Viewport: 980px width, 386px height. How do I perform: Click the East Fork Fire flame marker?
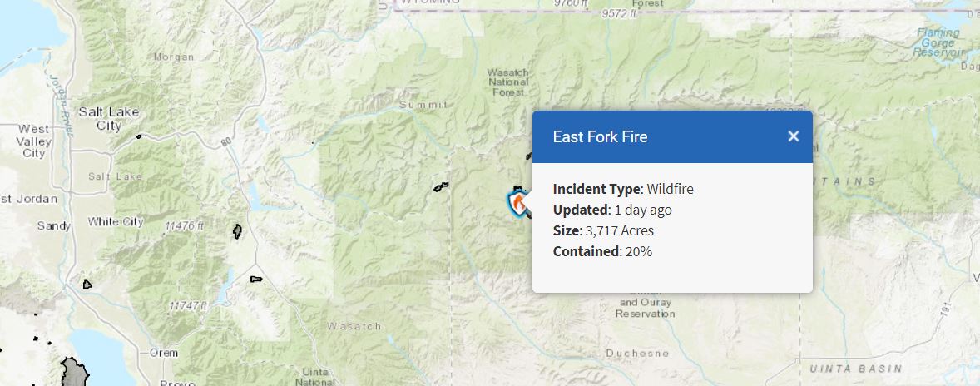pyautogui.click(x=518, y=202)
